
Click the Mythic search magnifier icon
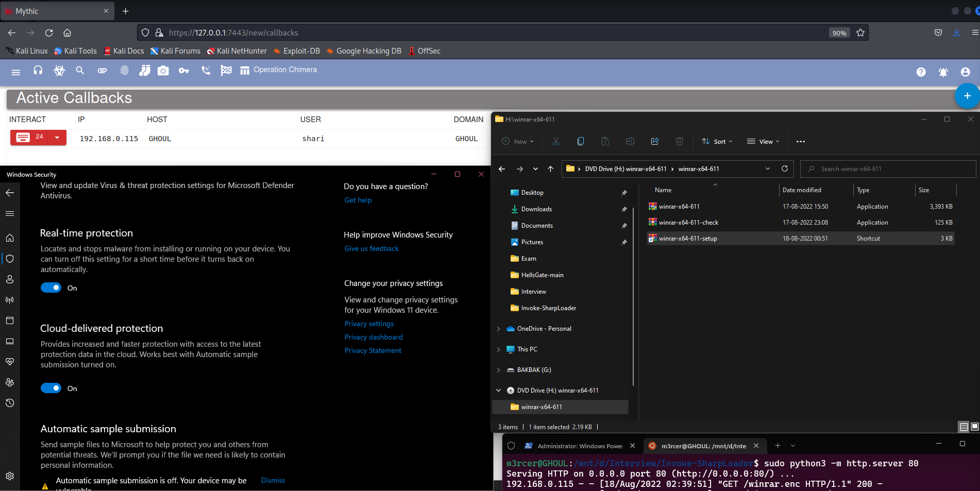click(80, 71)
